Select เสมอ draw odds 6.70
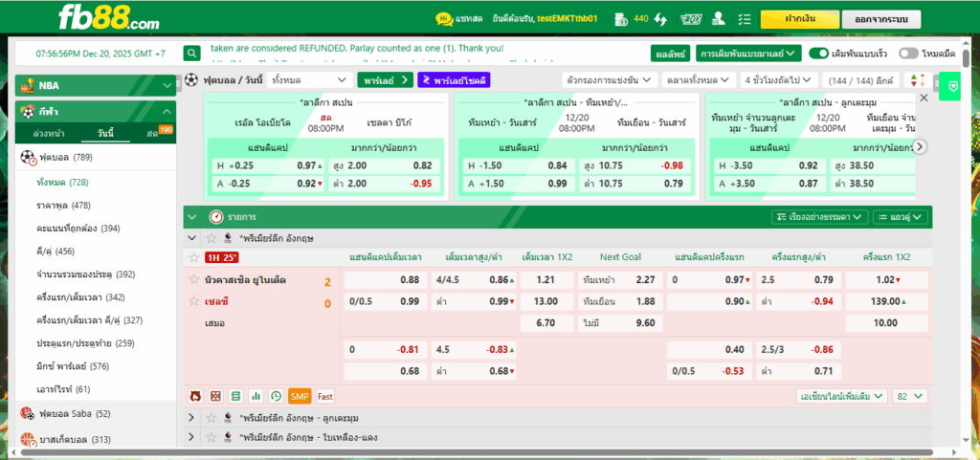 [546, 323]
